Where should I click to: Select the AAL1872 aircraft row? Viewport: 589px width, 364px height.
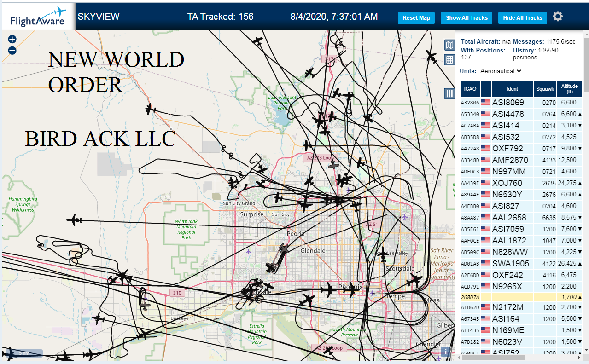(x=522, y=241)
